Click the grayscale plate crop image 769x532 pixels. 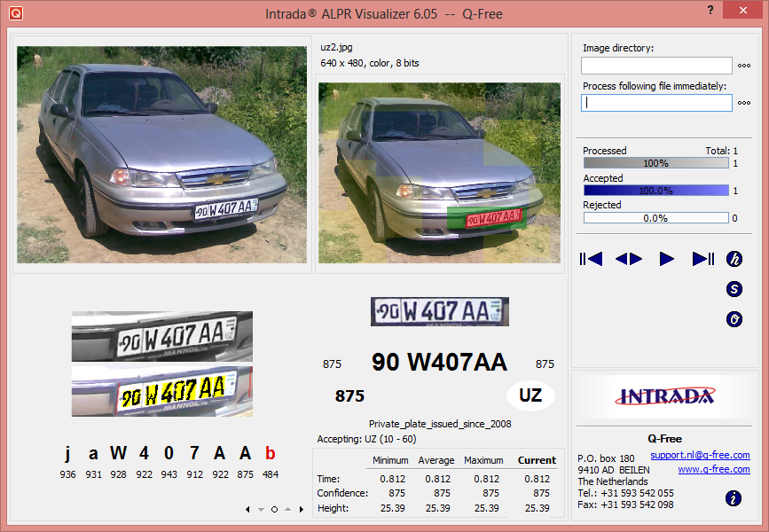pyautogui.click(x=162, y=336)
